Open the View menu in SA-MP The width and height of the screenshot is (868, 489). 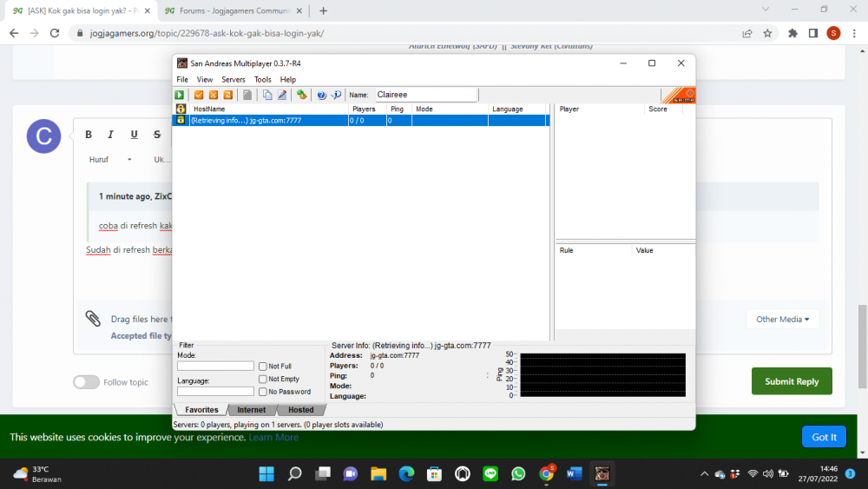[x=204, y=80]
